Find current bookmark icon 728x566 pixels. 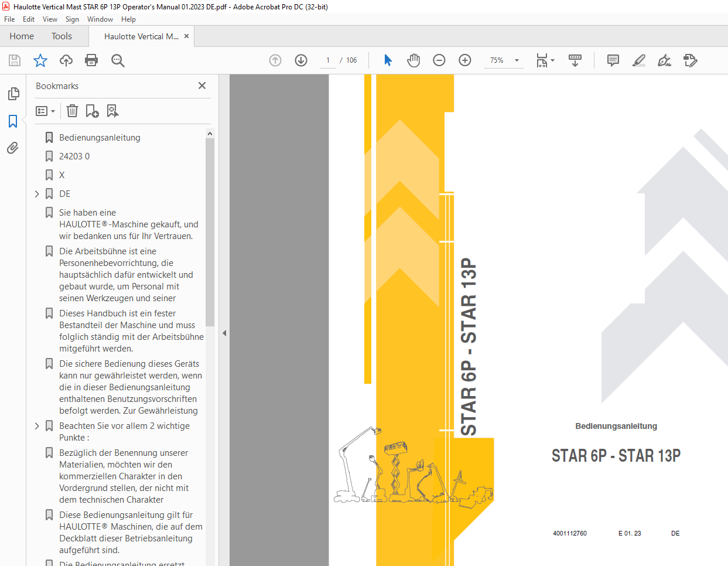point(112,111)
